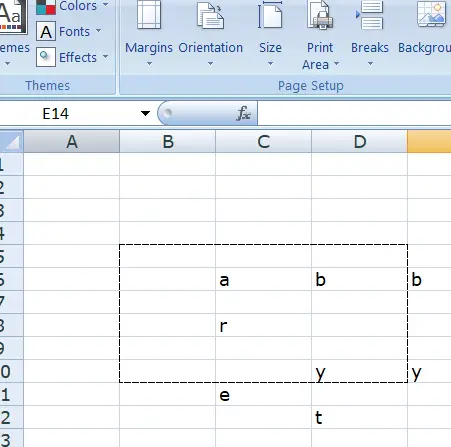Click the insert function fx button
451x447 pixels.
coord(244,113)
